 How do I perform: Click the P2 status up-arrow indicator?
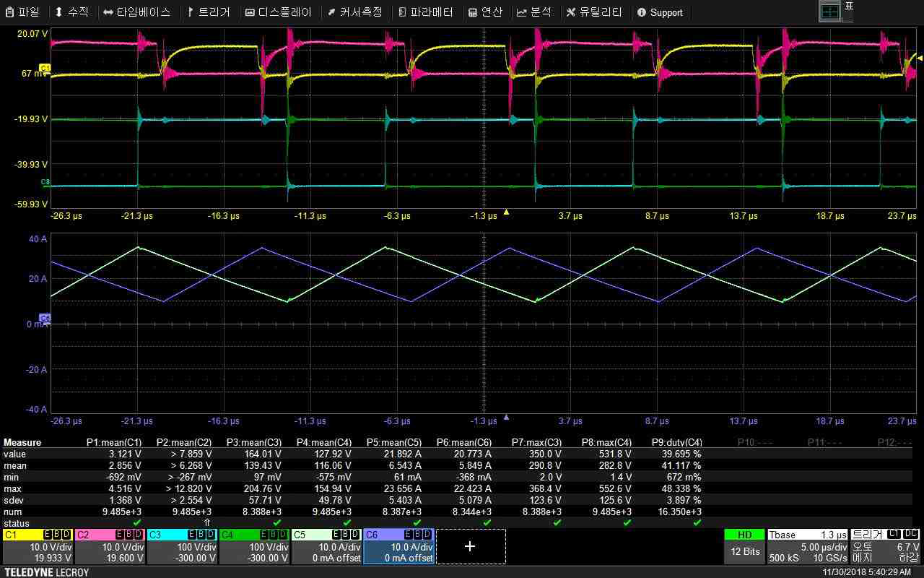(x=206, y=522)
